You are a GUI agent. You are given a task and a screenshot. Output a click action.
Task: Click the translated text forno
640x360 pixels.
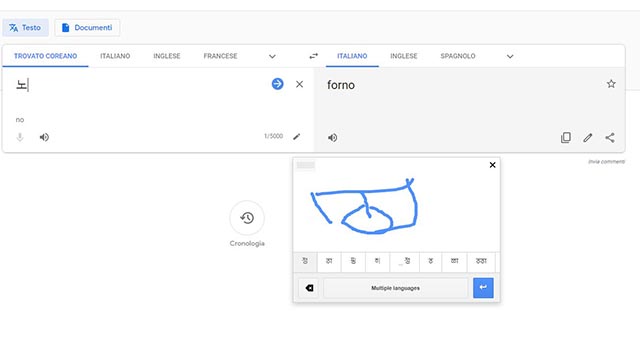341,85
